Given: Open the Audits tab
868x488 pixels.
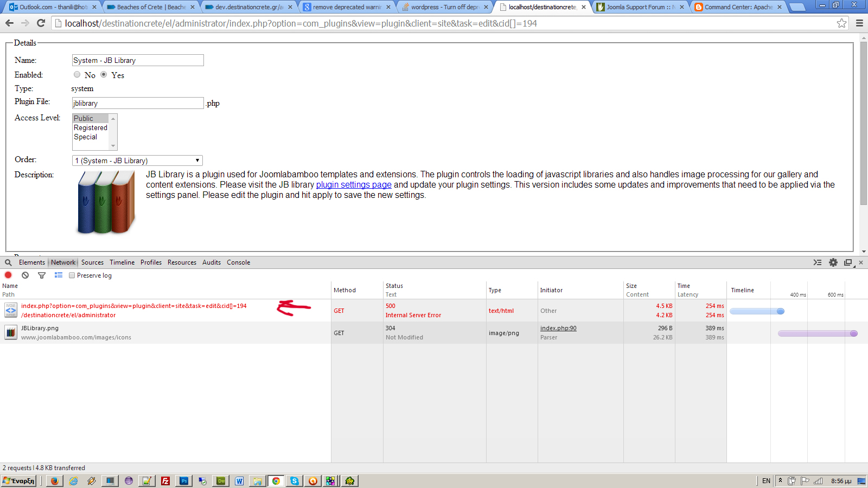Looking at the screenshot, I should pos(212,262).
